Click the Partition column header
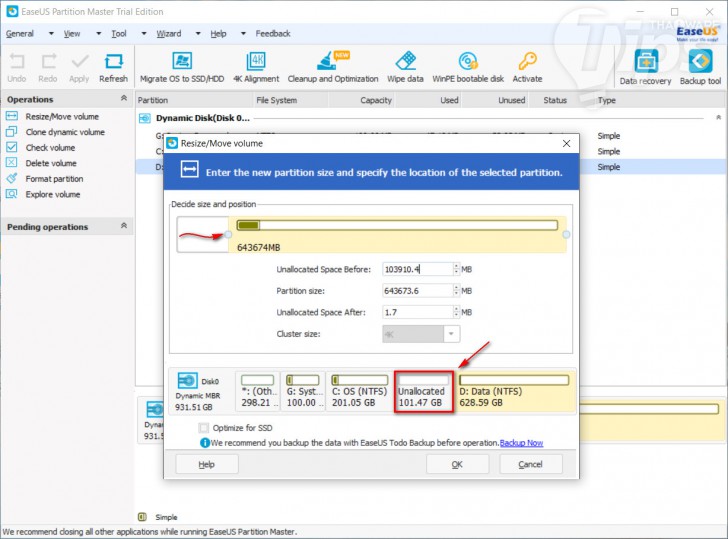 click(153, 100)
